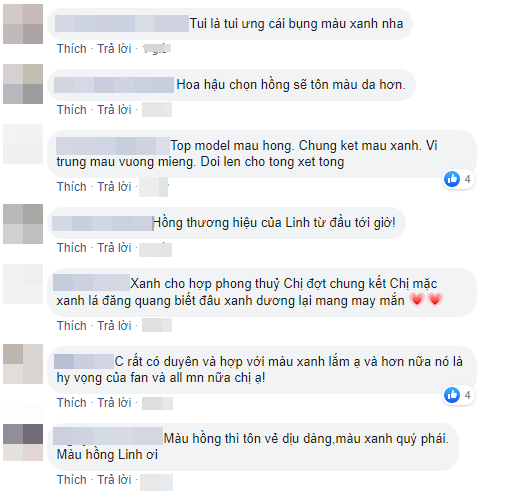Open the avatar beside the 'C rất có duyên' comment
Image resolution: width=508 pixels, height=497 pixels.
tap(23, 364)
